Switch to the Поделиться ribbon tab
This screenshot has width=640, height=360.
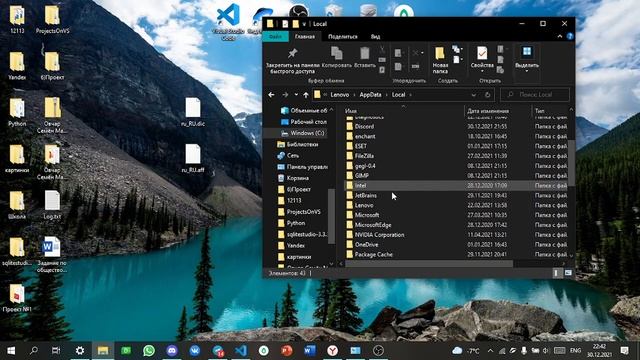(x=343, y=37)
